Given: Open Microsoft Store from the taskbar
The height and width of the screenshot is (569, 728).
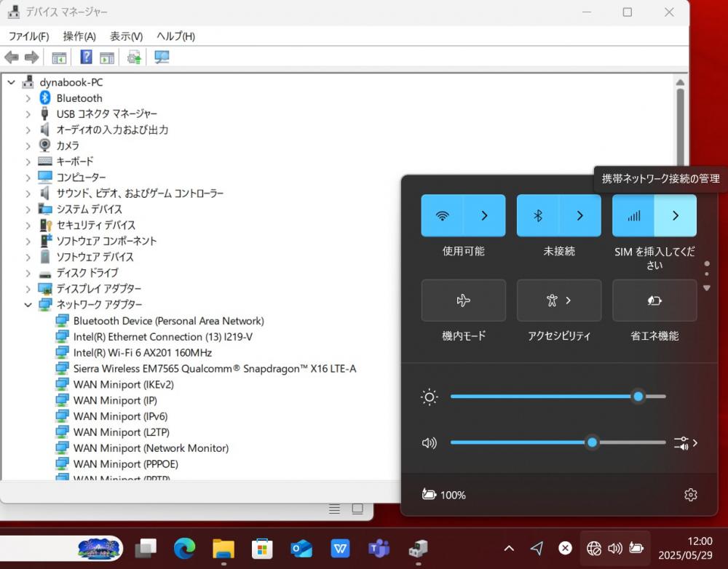Looking at the screenshot, I should [262, 549].
